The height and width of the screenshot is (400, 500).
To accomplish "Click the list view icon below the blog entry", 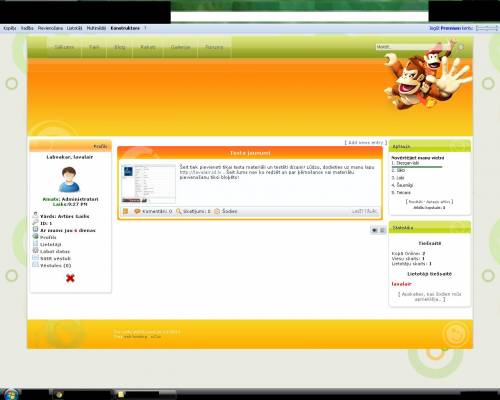I will [382, 230].
